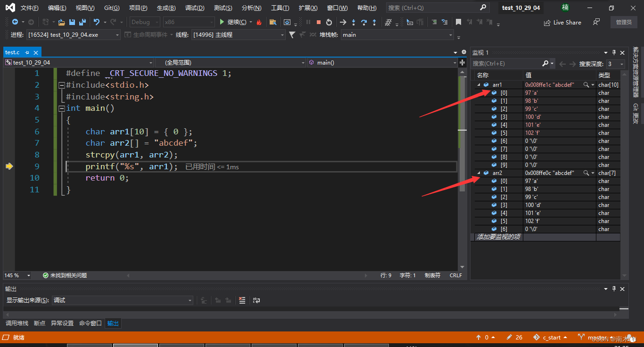Undo the last action in the toolbar
The height and width of the screenshot is (347, 644).
pos(97,22)
